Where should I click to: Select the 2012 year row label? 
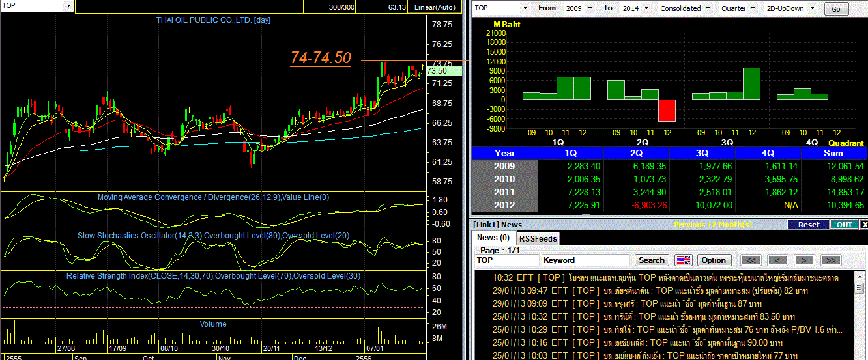point(504,205)
